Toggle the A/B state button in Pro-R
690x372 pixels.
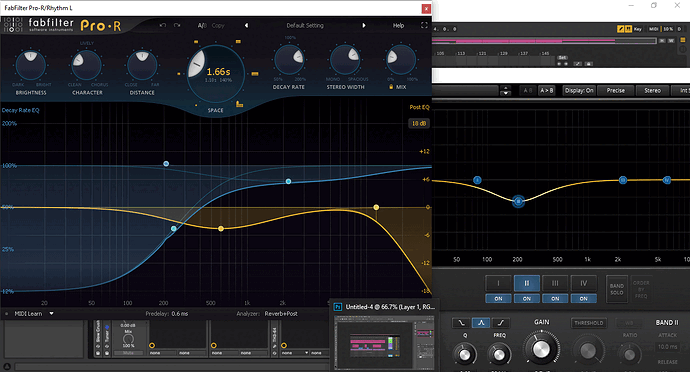tap(202, 26)
